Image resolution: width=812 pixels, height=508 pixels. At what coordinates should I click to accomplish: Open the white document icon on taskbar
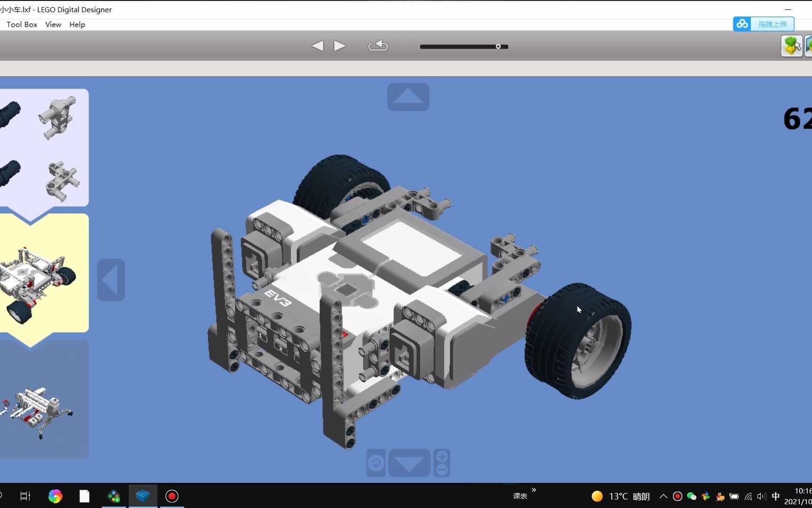85,496
